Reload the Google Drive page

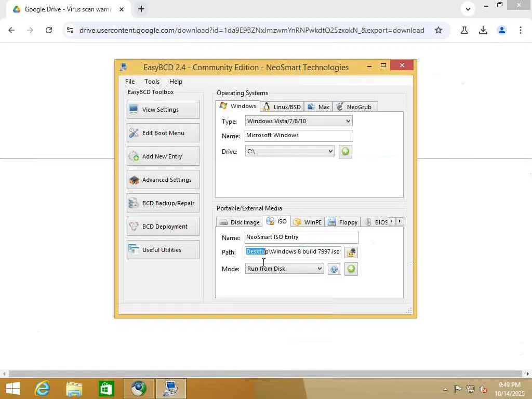pyautogui.click(x=49, y=30)
